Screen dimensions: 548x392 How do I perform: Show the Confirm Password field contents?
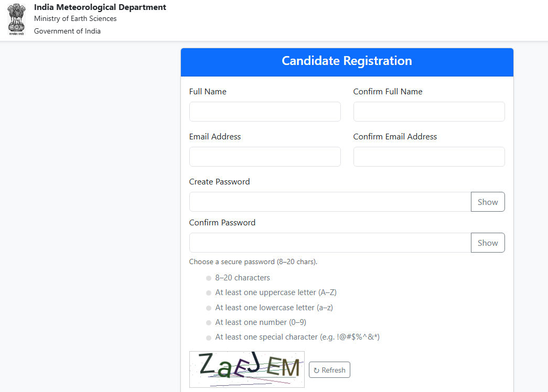[x=488, y=243]
